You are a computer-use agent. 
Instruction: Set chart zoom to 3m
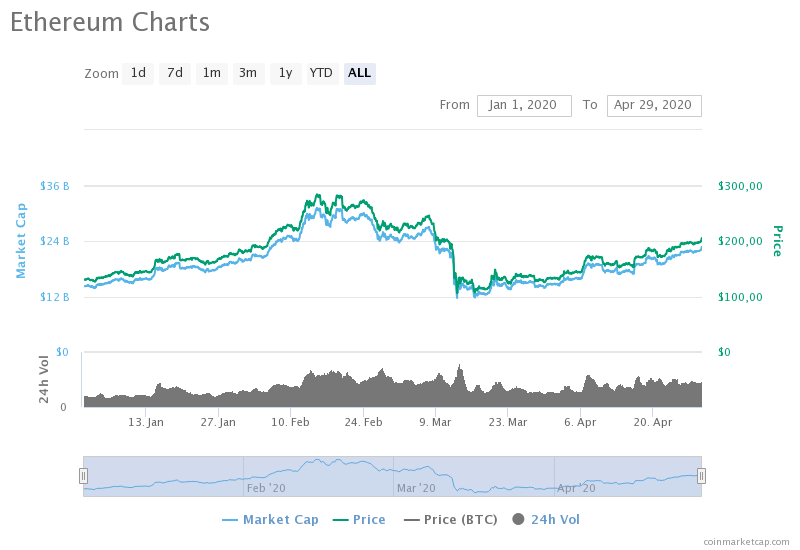[248, 73]
